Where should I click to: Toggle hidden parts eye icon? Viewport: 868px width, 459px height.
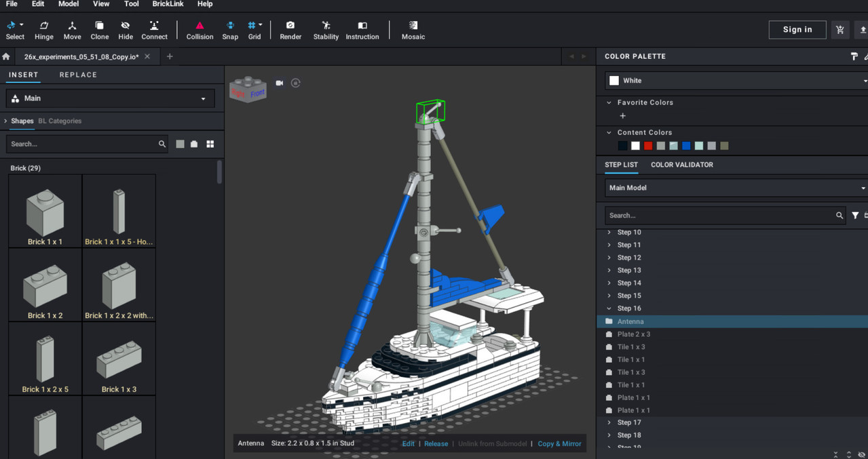click(x=862, y=454)
